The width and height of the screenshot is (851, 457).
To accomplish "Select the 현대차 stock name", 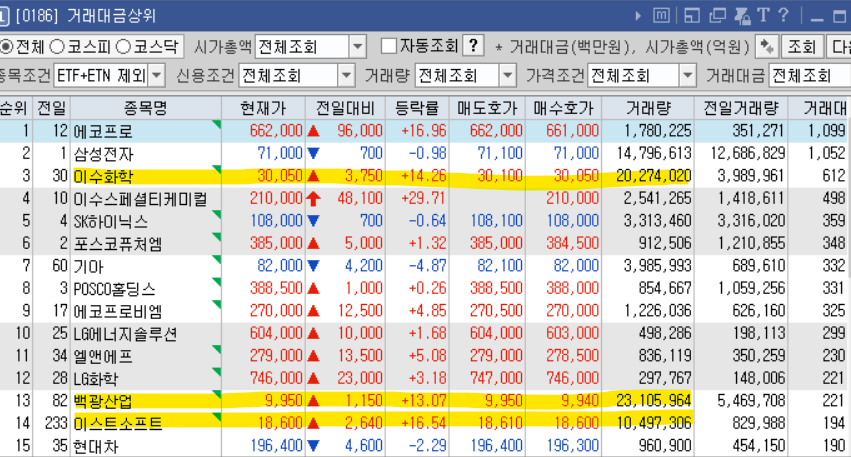I will [96, 446].
